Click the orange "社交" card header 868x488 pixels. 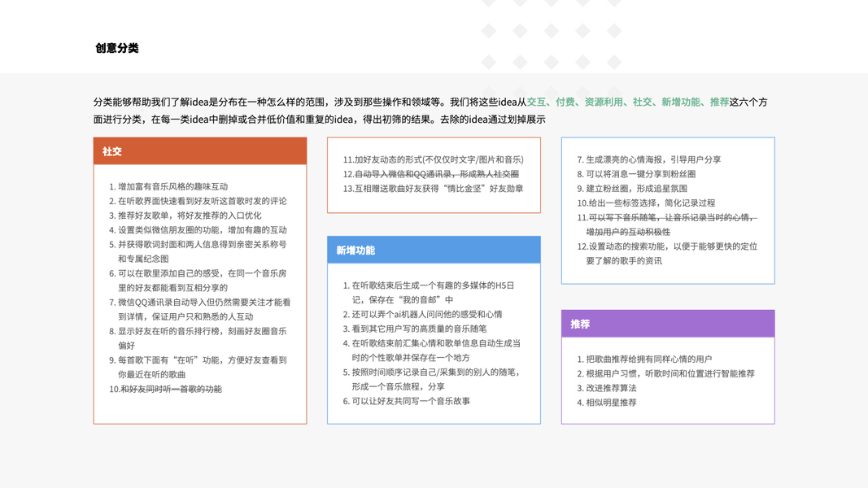[200, 151]
